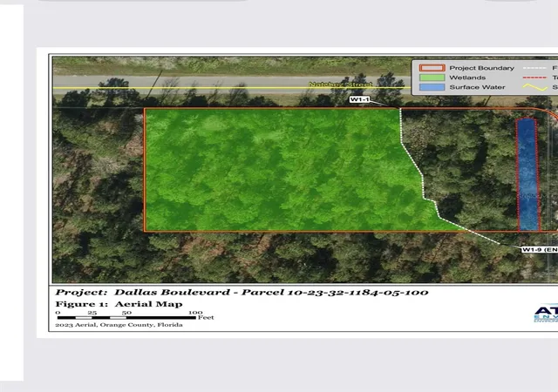The width and height of the screenshot is (558, 392).
Task: Click the W1-9 map point label
Action: click(540, 250)
